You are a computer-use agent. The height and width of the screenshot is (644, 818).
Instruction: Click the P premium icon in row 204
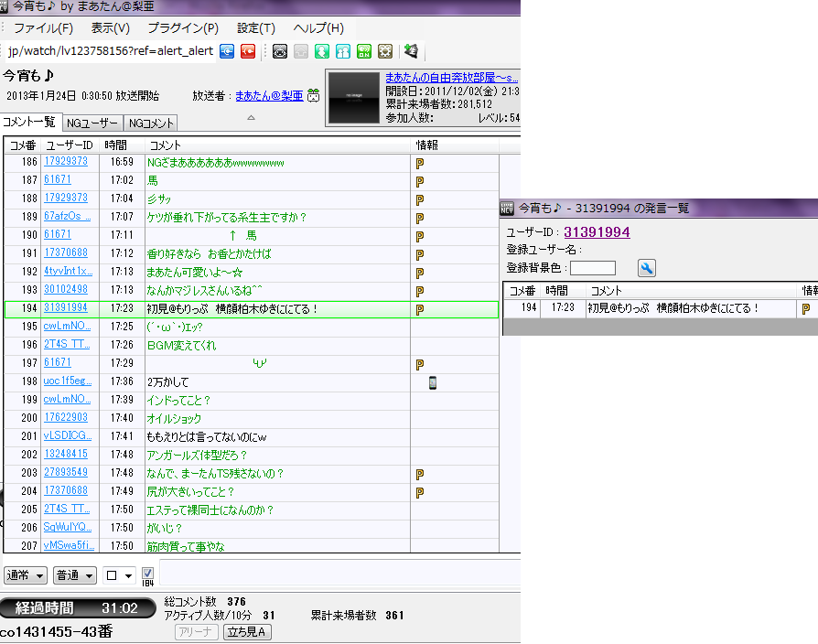[x=419, y=493]
